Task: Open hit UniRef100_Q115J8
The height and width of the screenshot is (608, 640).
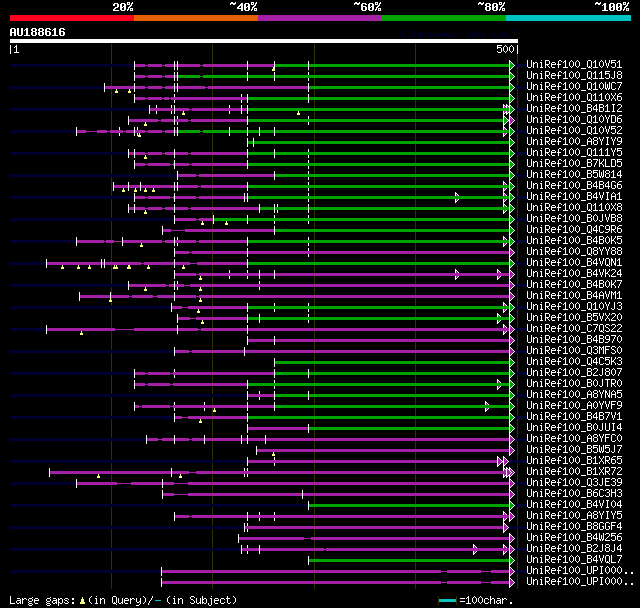Action: pyautogui.click(x=574, y=75)
